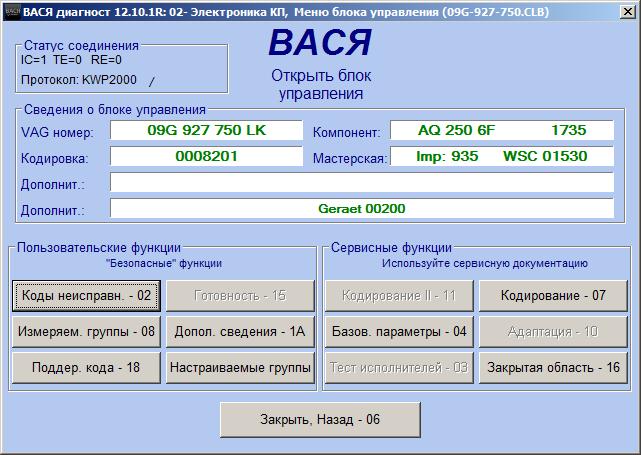Click the IC=1 TE=0 RE=0 status text
The width and height of the screenshot is (641, 455).
72,60
